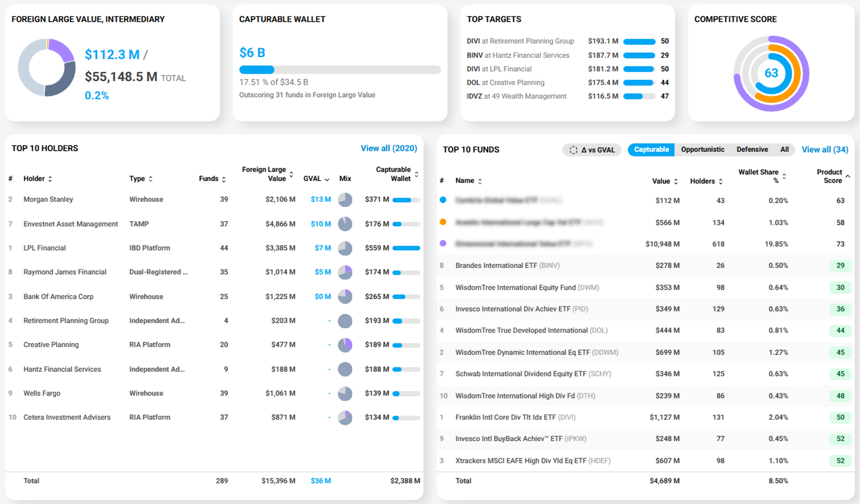Open View all (34) funds link

tap(825, 150)
